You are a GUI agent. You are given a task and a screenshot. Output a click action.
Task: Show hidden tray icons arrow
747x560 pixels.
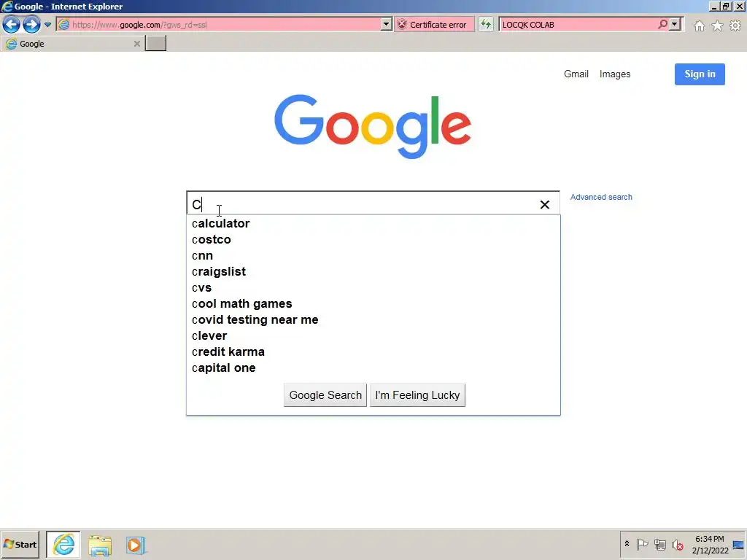pos(627,544)
